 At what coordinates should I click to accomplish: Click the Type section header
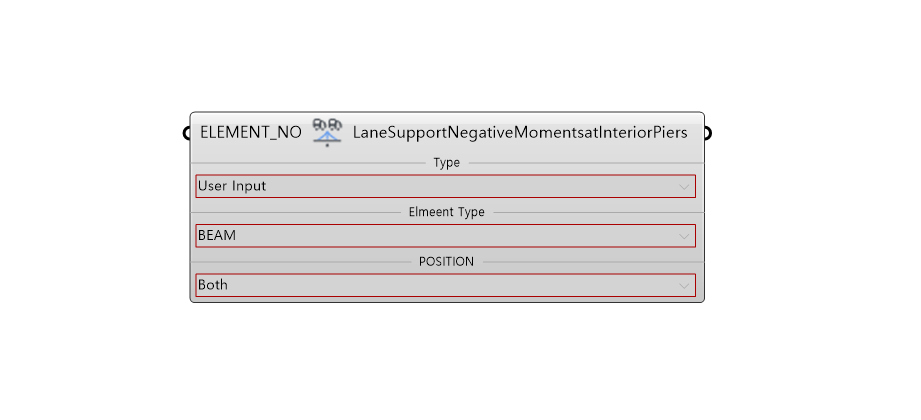[446, 163]
